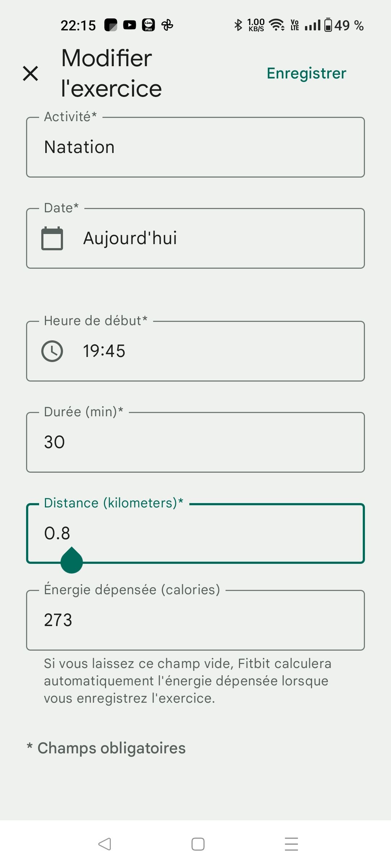The image size is (391, 868).
Task: Open the Activité field showing Natation
Action: click(195, 147)
